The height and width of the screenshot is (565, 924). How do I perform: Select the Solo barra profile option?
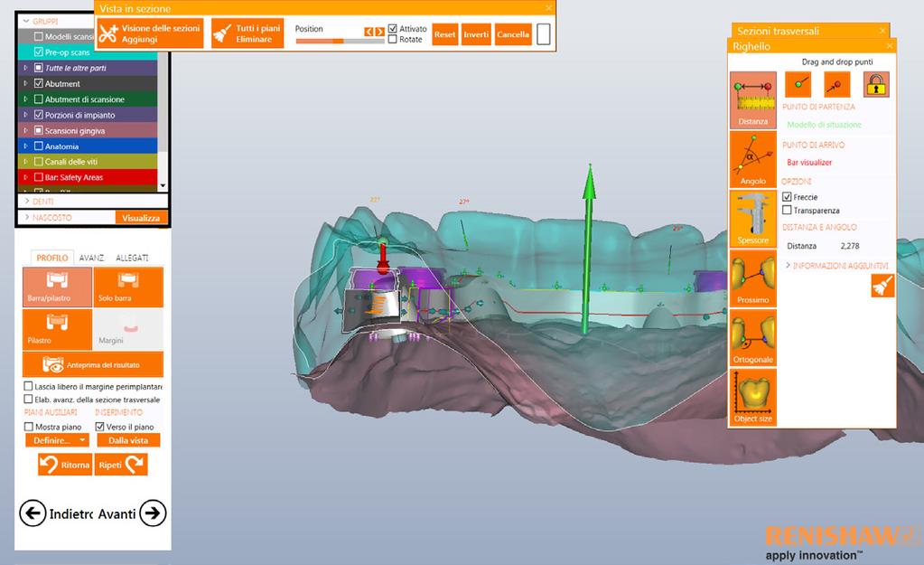(128, 287)
